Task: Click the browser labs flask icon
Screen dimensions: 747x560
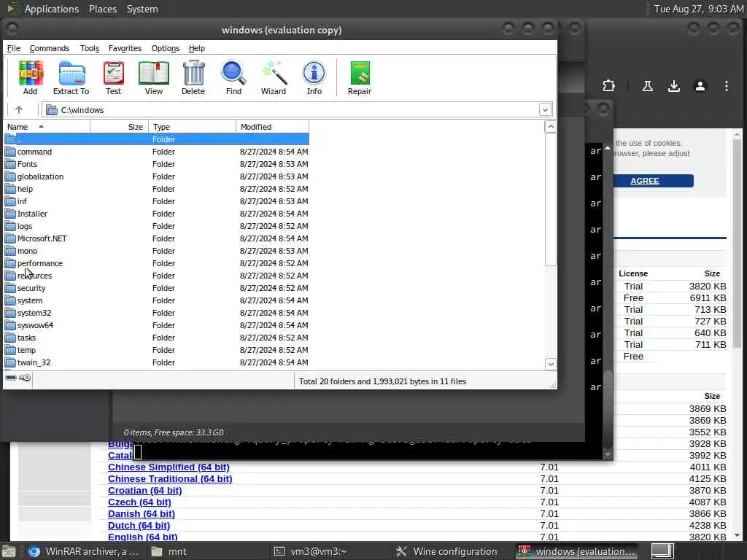Action: pos(648,86)
